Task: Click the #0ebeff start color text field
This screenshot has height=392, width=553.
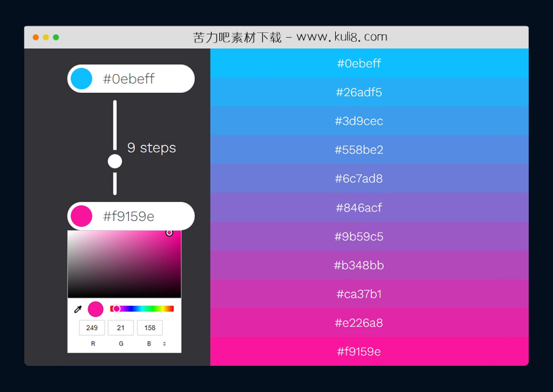Action: coord(142,79)
